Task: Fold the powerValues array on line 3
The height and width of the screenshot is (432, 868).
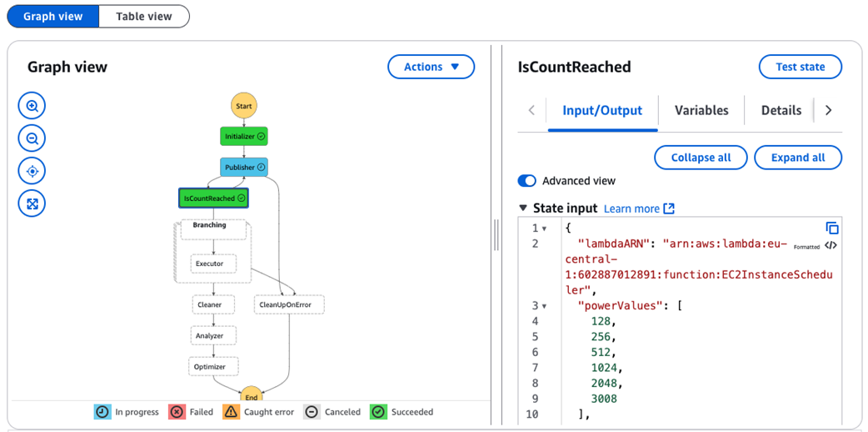Action: click(545, 306)
